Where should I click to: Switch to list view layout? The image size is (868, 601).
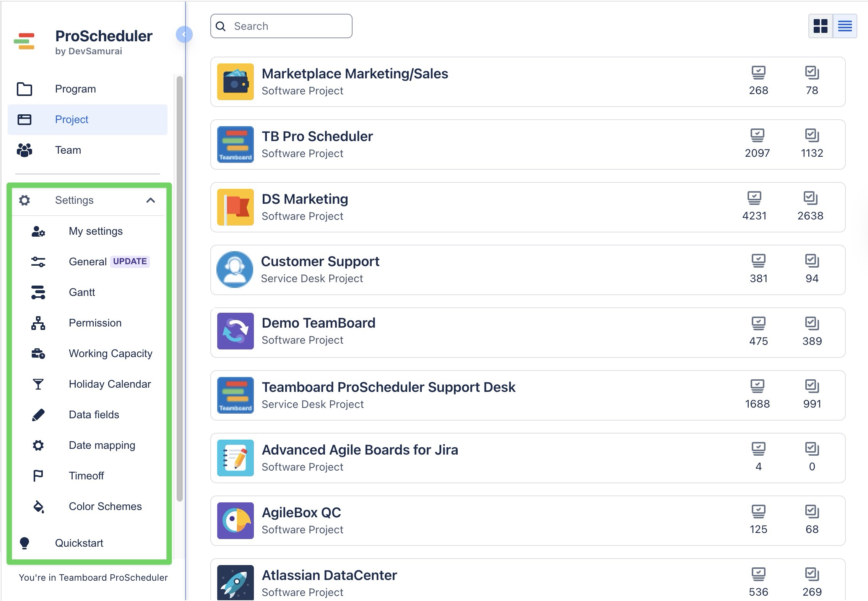845,26
